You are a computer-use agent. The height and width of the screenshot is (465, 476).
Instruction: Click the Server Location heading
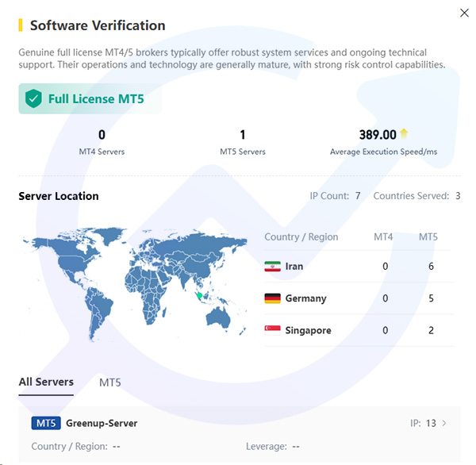tap(59, 196)
